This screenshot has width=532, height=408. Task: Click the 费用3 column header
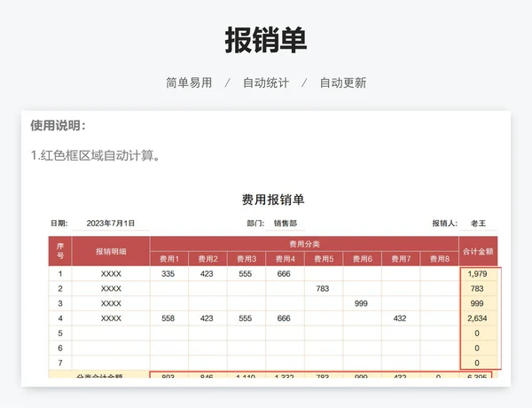click(x=246, y=259)
